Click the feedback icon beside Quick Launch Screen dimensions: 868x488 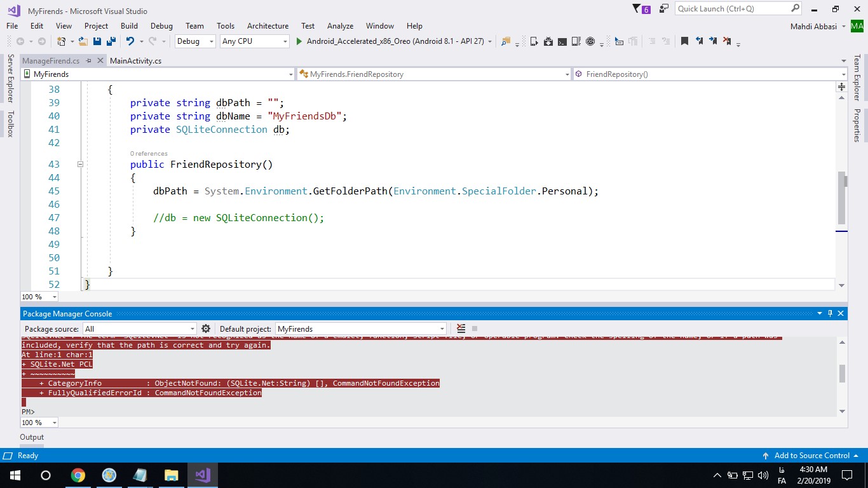[663, 9]
